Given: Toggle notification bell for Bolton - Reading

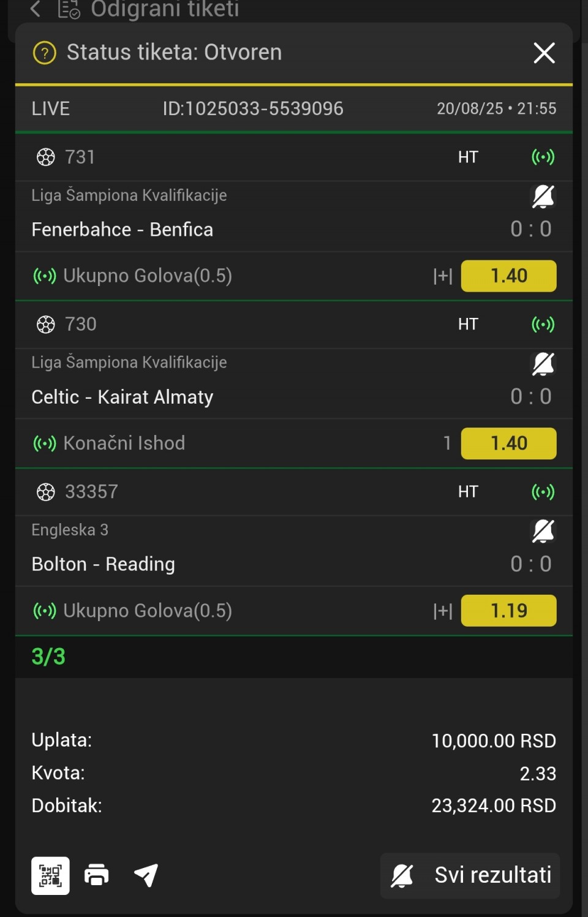Looking at the screenshot, I should (x=543, y=531).
